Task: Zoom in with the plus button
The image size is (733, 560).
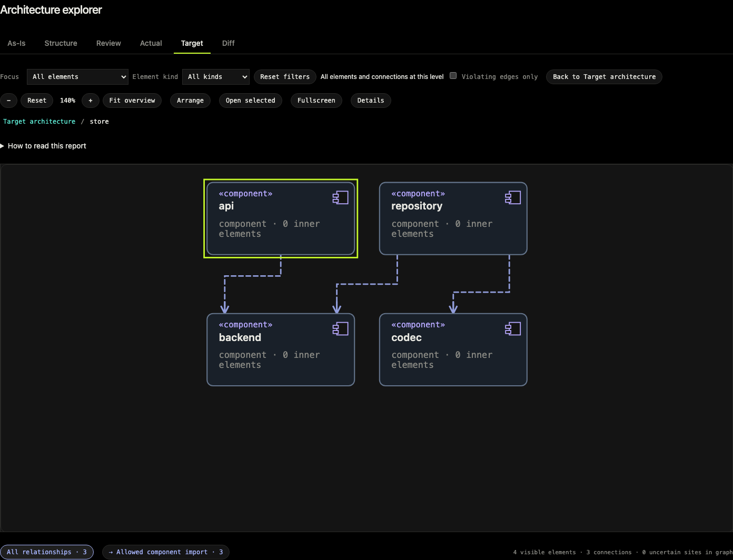Action: (91, 101)
